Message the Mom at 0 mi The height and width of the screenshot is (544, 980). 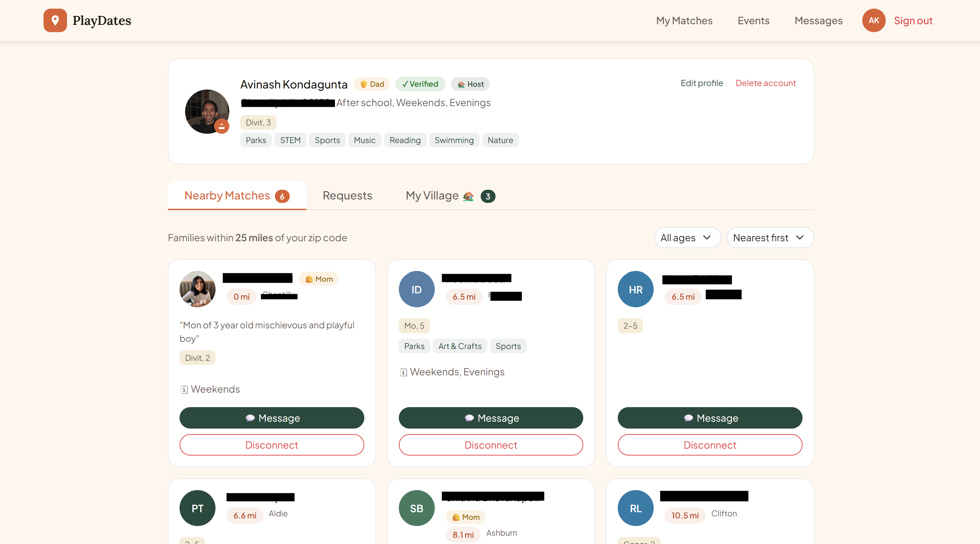[x=272, y=418]
